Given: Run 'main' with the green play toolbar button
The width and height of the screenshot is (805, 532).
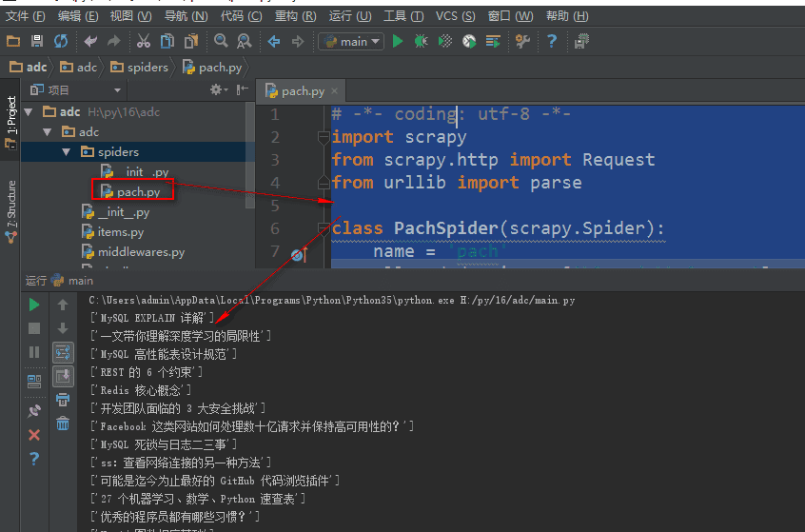Looking at the screenshot, I should coord(398,41).
